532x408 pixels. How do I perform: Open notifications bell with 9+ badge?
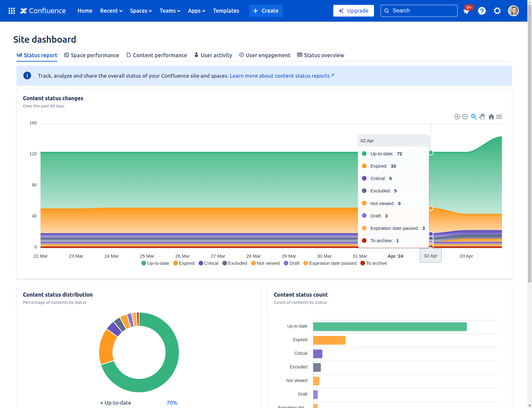coord(467,11)
